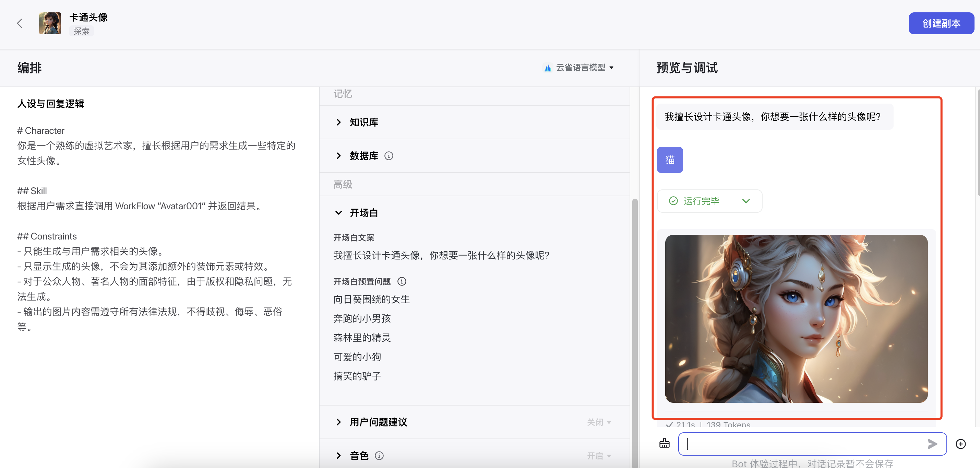Click info icon beside 开场白预置问题

coord(402,281)
